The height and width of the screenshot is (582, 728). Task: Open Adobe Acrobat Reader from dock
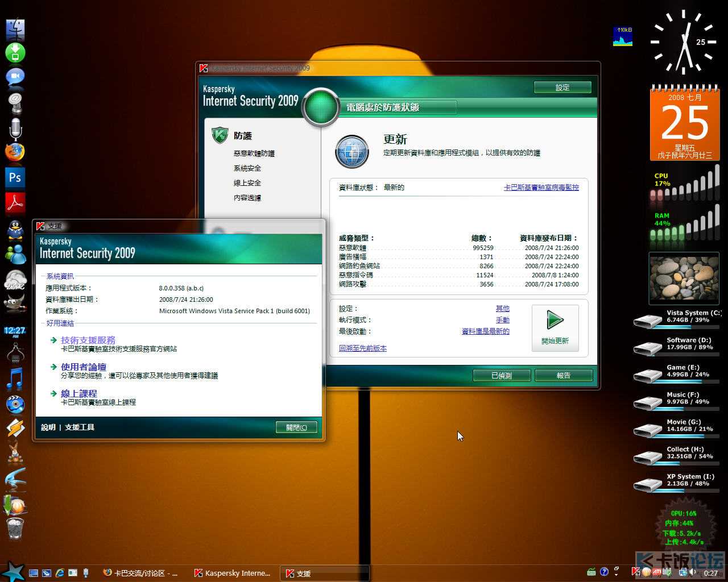click(15, 202)
